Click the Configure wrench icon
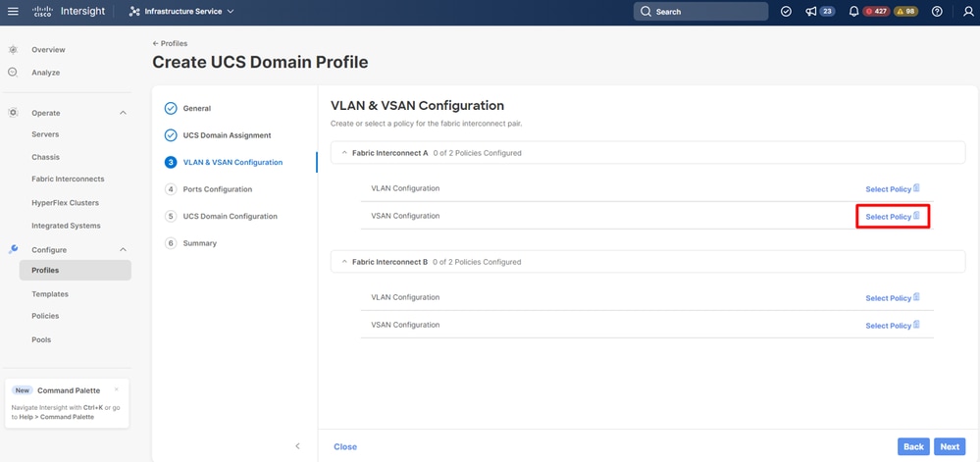 tap(13, 249)
